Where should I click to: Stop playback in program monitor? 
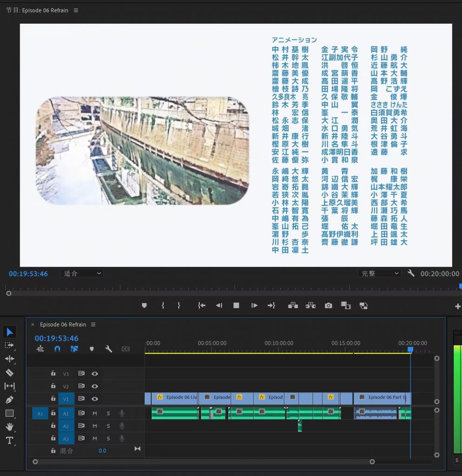point(236,305)
